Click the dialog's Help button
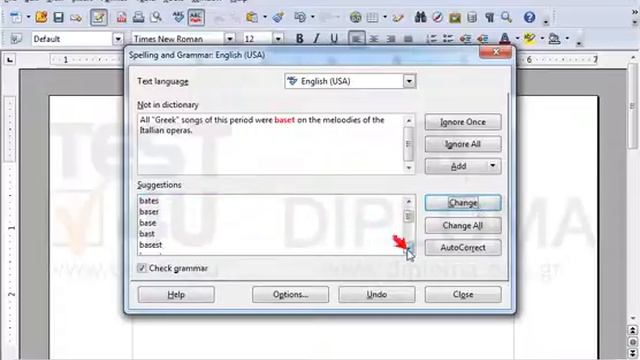 176,294
